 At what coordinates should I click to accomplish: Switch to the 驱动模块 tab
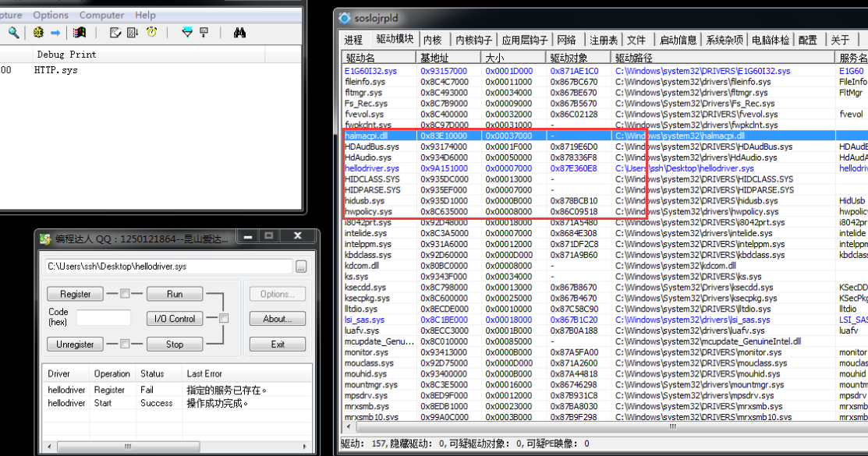pyautogui.click(x=395, y=38)
